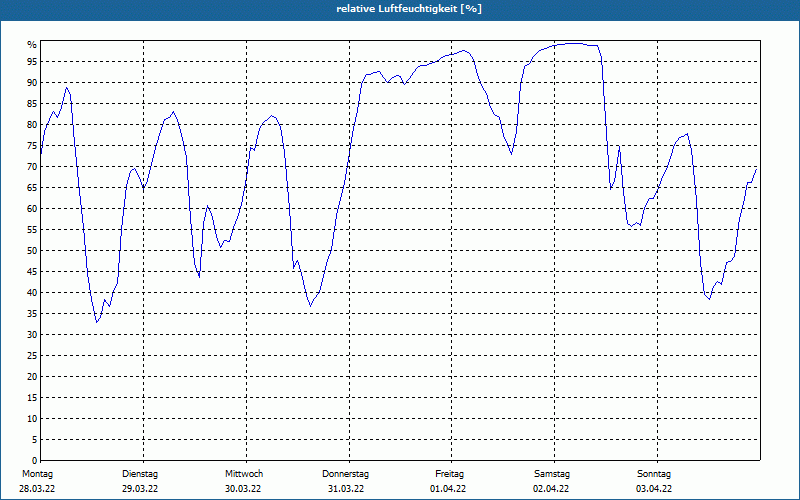Click the humidity curve's lowest dip on Mittwoch
This screenshot has width=800, height=500.
[310, 306]
